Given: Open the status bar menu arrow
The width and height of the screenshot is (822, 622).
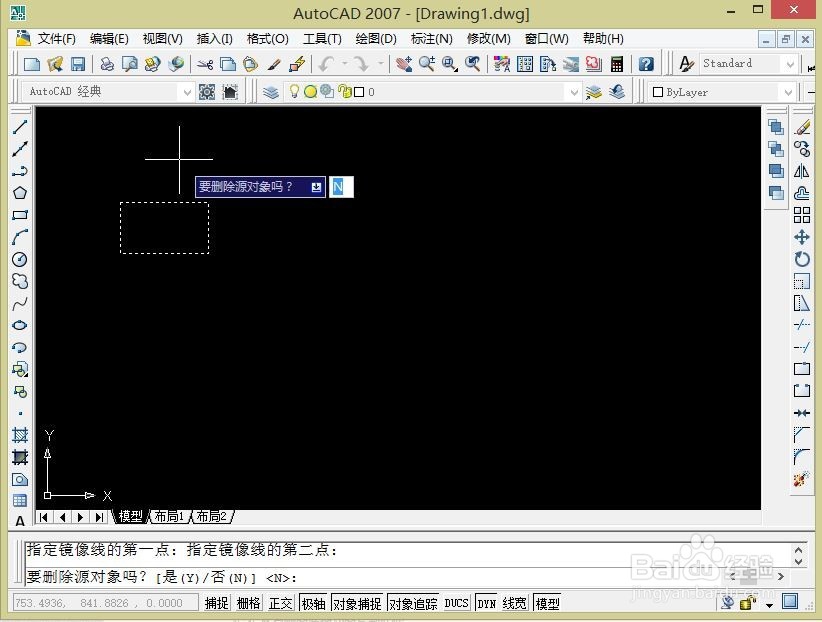Looking at the screenshot, I should (769, 605).
